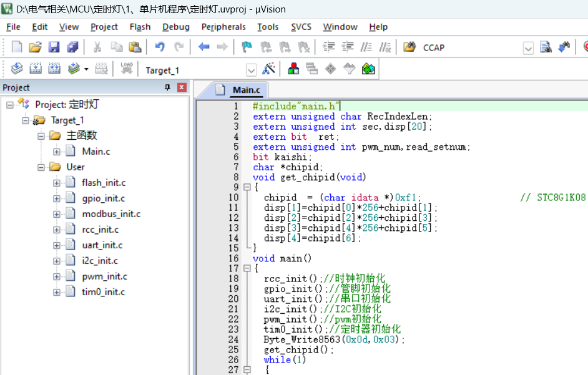Expand the flash_init.c tree node
The image size is (588, 375).
(57, 183)
